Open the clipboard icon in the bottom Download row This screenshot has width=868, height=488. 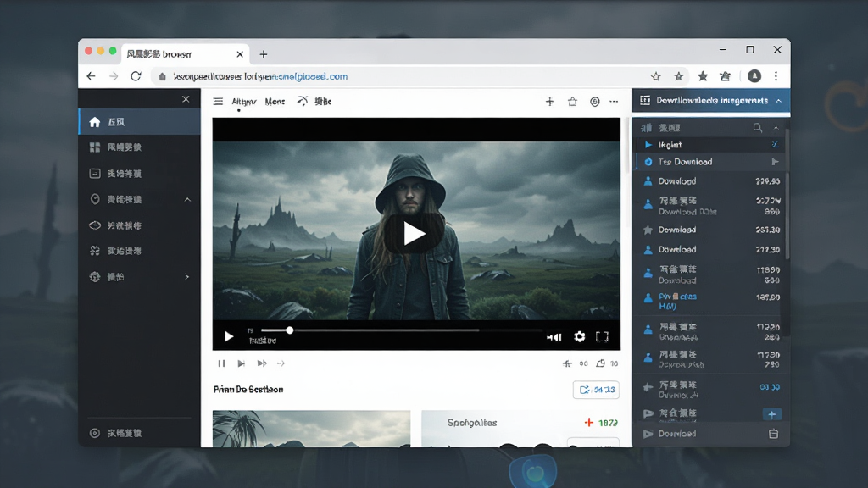tap(773, 434)
